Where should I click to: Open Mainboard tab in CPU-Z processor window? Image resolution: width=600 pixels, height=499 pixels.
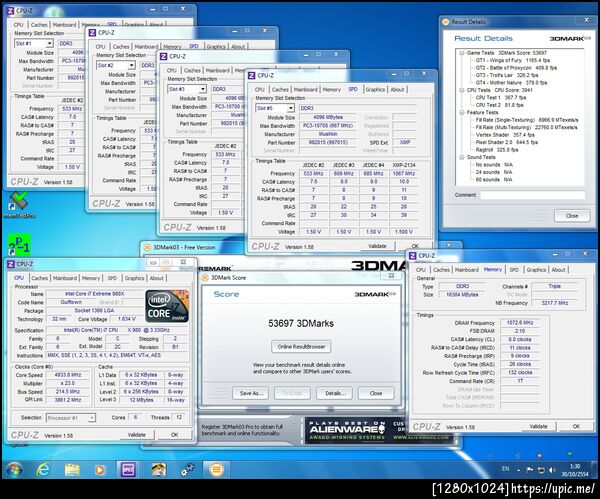coord(65,278)
